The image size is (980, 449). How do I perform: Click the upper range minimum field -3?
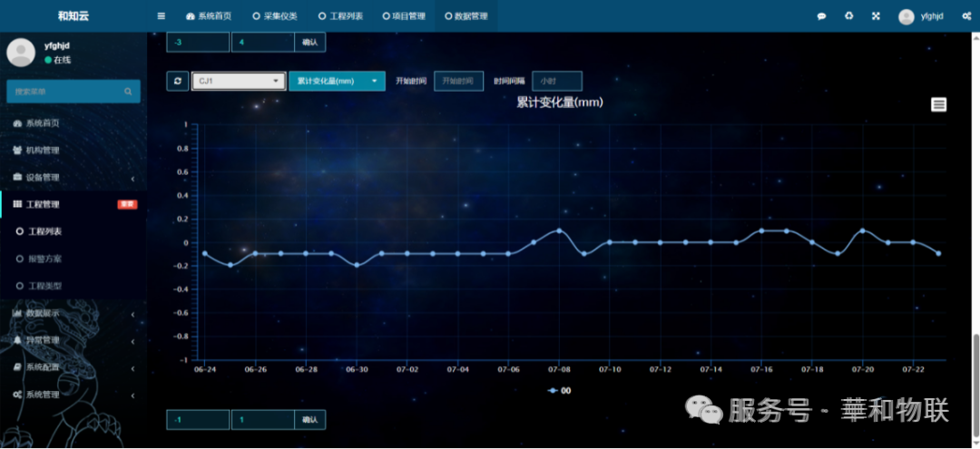pyautogui.click(x=198, y=42)
